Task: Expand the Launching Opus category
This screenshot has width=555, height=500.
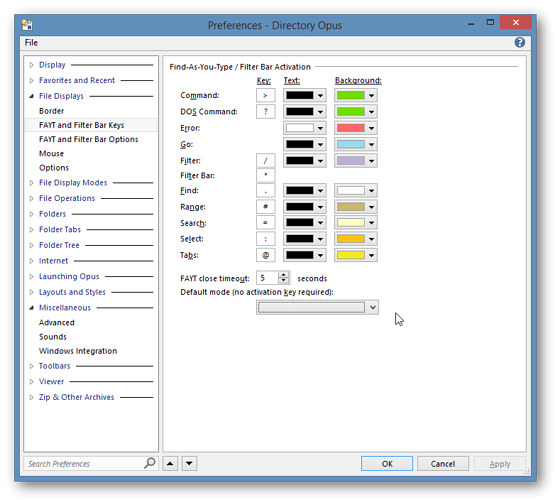Action: pyautogui.click(x=32, y=276)
